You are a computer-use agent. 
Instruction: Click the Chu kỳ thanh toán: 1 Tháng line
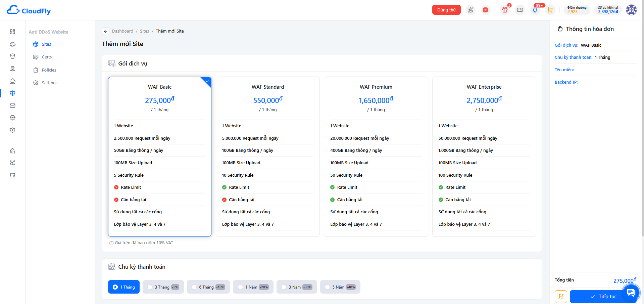[x=595, y=57]
